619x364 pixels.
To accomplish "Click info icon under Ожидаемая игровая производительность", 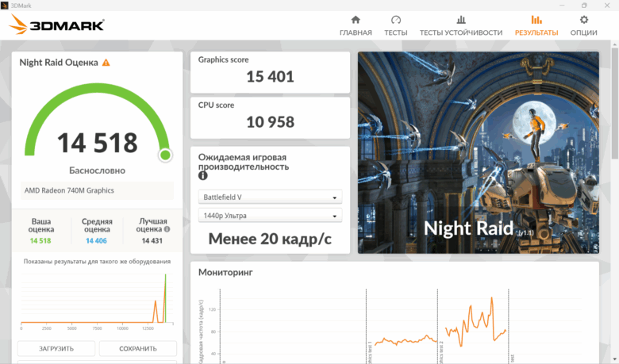I will pyautogui.click(x=203, y=176).
